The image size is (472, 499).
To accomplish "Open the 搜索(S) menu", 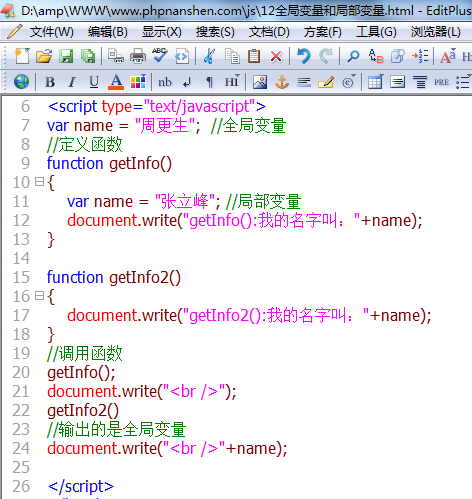I will point(215,32).
